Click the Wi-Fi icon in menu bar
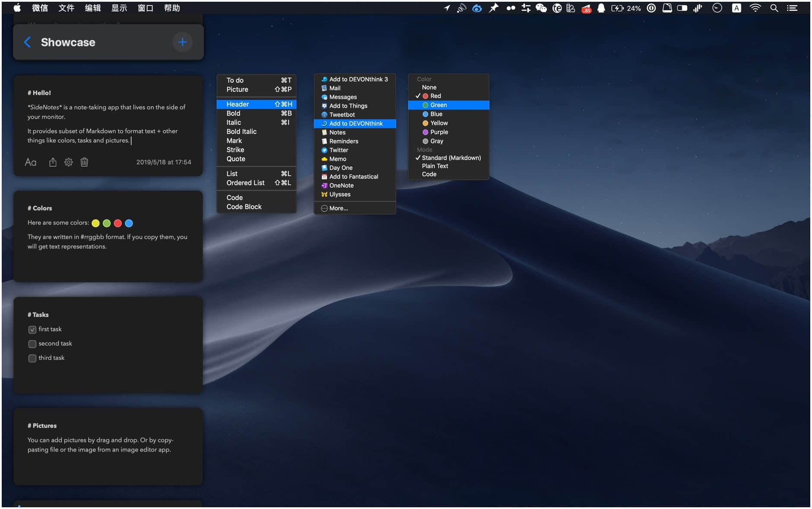812x509 pixels. tap(755, 8)
